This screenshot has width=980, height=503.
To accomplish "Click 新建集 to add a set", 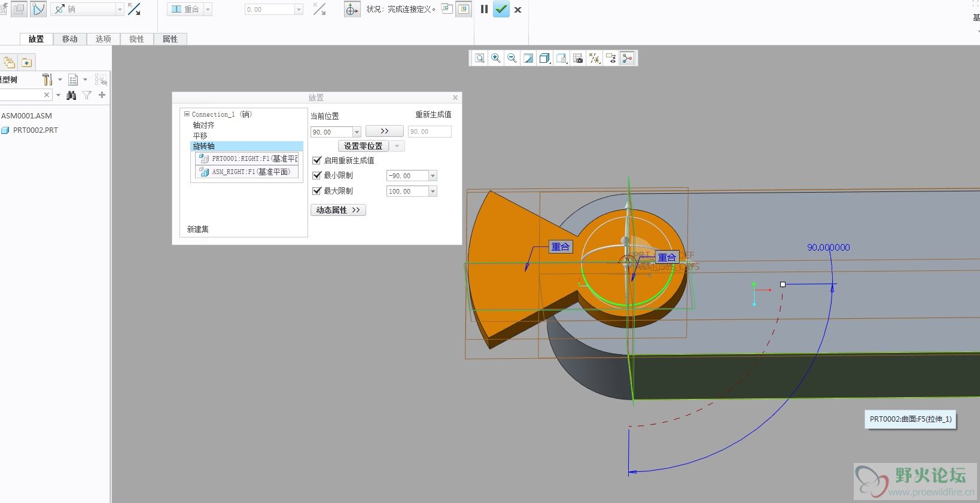I will 198,229.
